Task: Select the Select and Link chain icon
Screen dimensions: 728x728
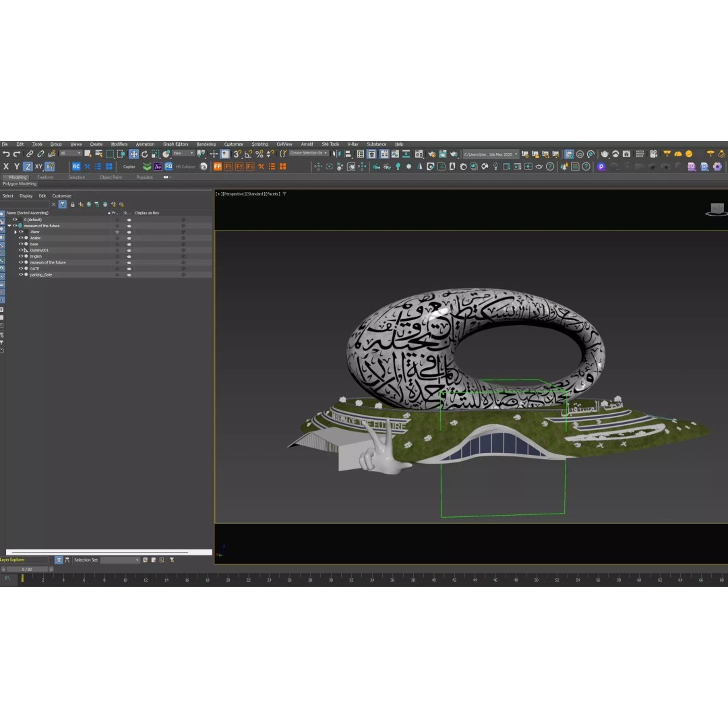Action: [30, 154]
